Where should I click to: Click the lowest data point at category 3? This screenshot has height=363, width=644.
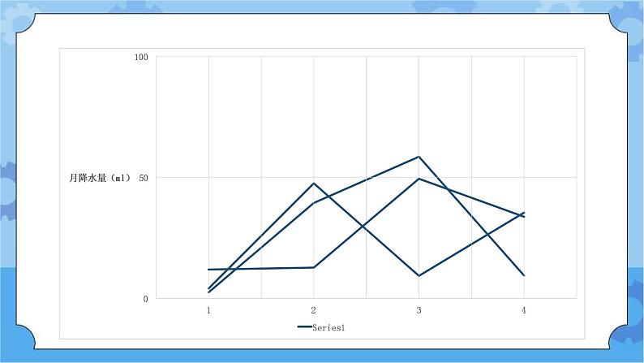click(x=419, y=276)
